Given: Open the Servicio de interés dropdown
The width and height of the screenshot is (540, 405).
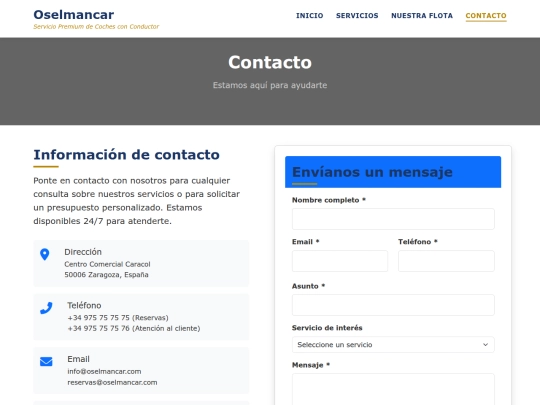Looking at the screenshot, I should pos(393,344).
